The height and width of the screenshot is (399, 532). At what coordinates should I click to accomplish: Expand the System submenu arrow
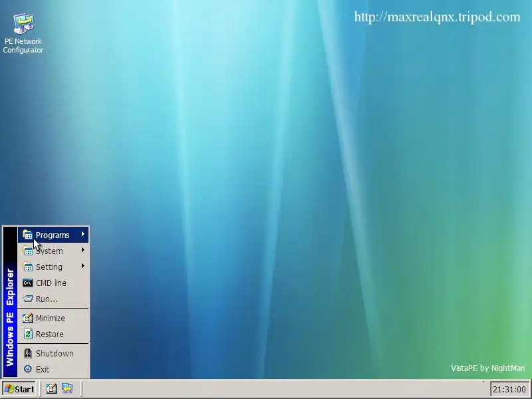[x=82, y=250]
